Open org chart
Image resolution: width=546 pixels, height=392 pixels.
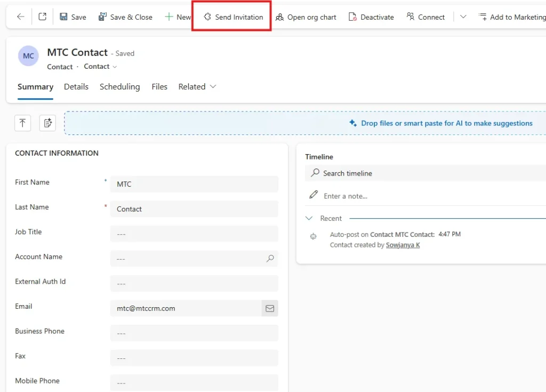point(306,17)
